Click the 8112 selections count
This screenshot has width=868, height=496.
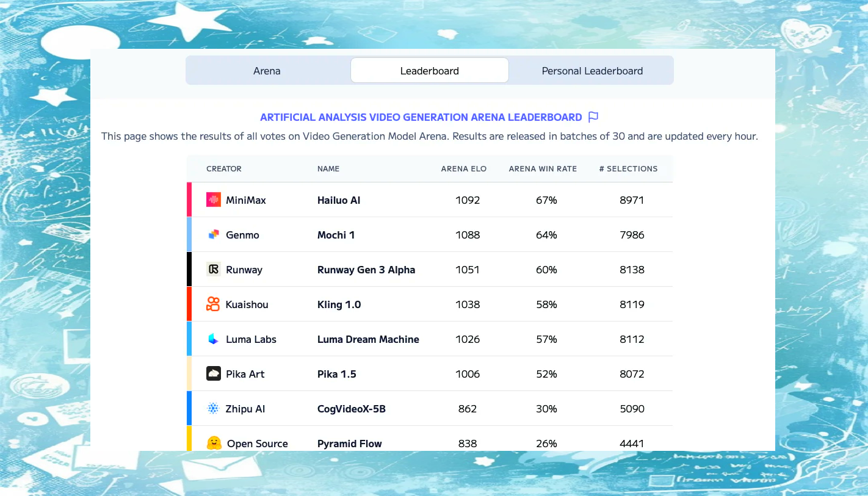pos(632,339)
